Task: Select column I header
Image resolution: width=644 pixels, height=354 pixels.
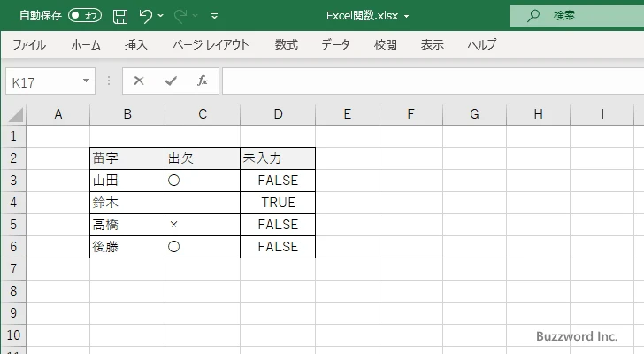Action: (x=602, y=114)
